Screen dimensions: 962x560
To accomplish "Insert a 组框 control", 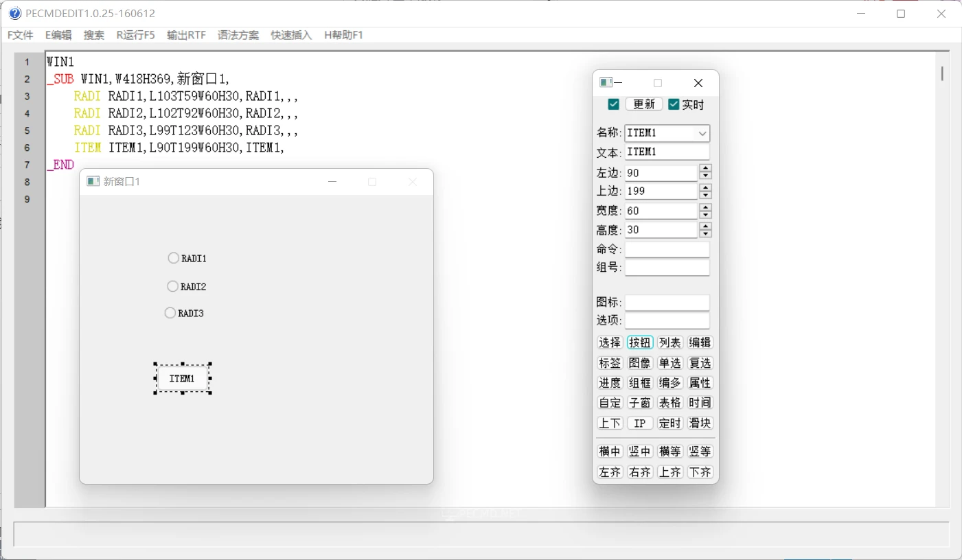I will (x=640, y=383).
